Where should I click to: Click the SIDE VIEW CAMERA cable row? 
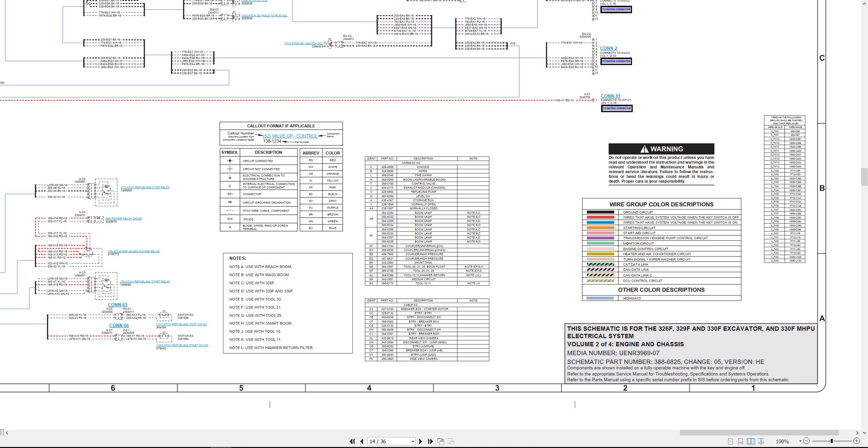427,359
